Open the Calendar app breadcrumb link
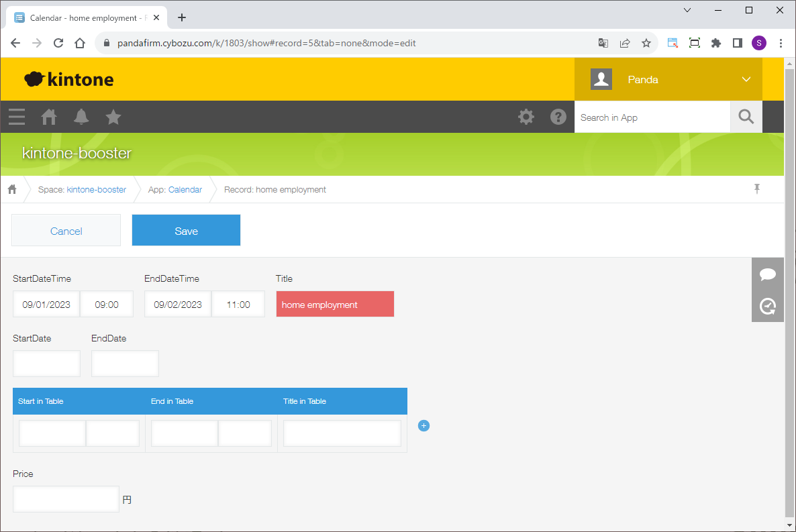Image resolution: width=796 pixels, height=532 pixels. [185, 190]
